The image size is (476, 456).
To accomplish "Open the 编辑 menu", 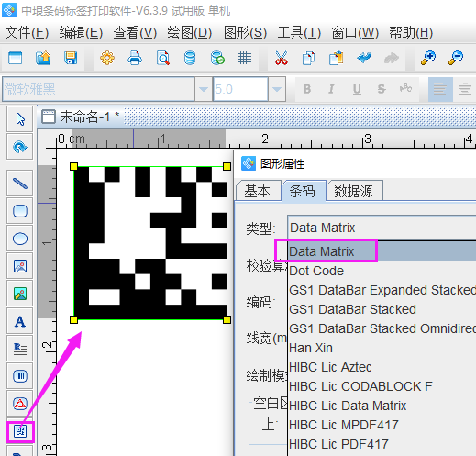I will pos(81,33).
